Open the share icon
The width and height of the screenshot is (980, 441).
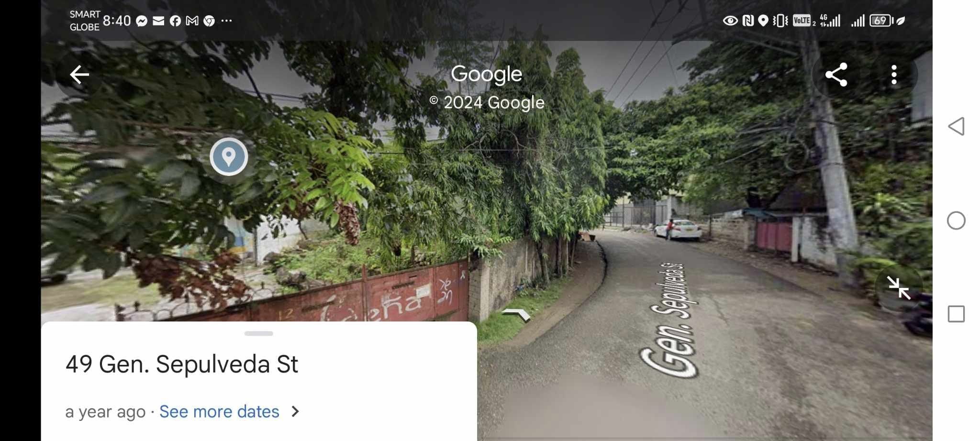pos(836,75)
